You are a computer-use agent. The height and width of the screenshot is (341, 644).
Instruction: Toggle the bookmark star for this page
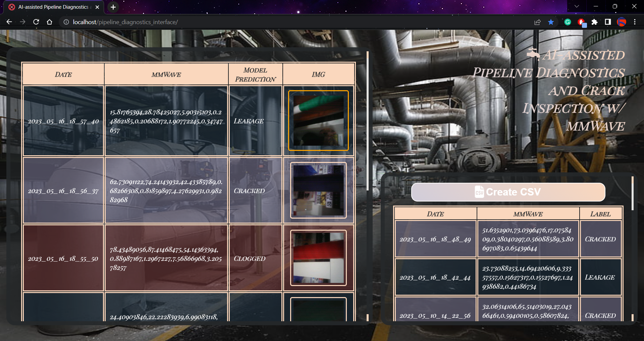550,22
